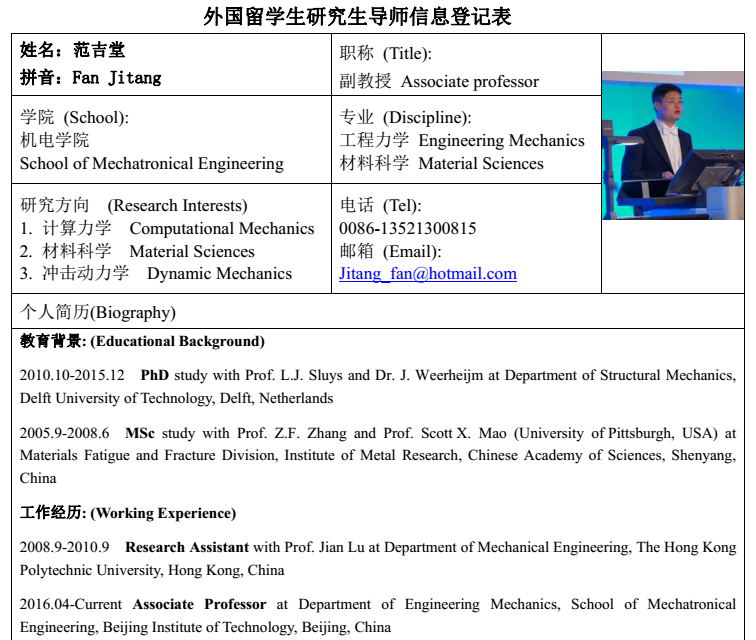Click the Computational Mechanics research item
756x640 pixels.
167,229
